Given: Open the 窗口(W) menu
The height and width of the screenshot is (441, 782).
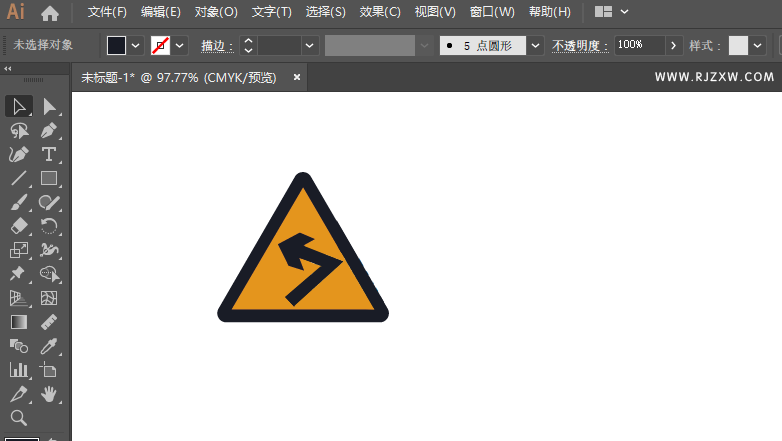Looking at the screenshot, I should 492,12.
